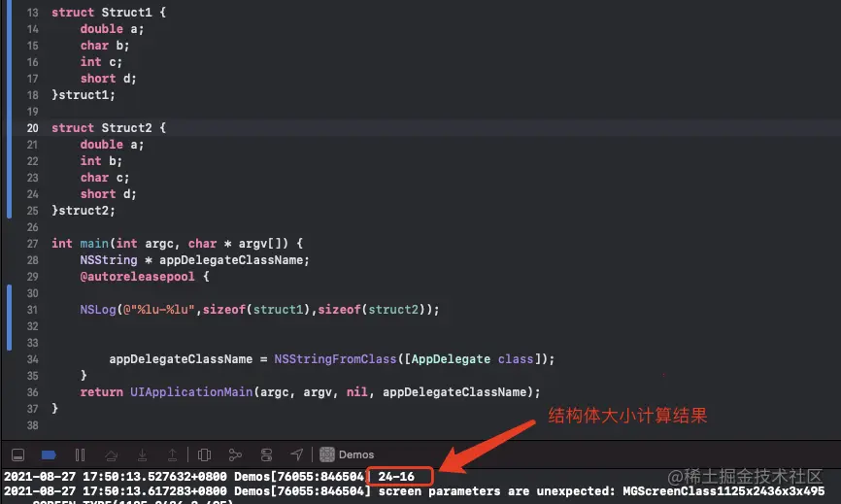Open Environment Overrides

pyautogui.click(x=266, y=455)
